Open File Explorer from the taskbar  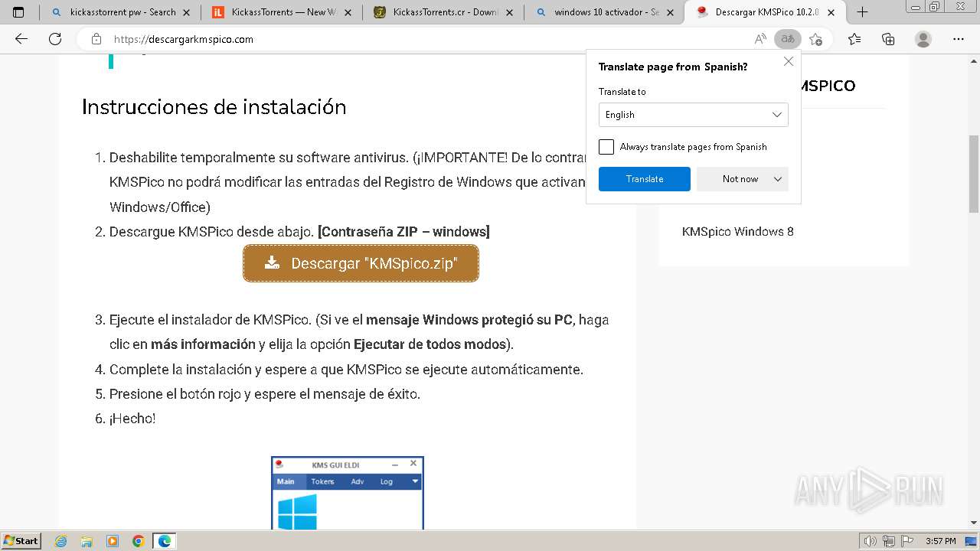(x=87, y=541)
